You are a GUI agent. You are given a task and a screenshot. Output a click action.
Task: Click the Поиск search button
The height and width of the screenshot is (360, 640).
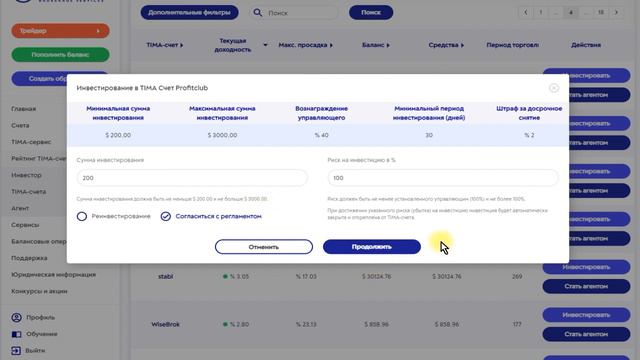[371, 12]
